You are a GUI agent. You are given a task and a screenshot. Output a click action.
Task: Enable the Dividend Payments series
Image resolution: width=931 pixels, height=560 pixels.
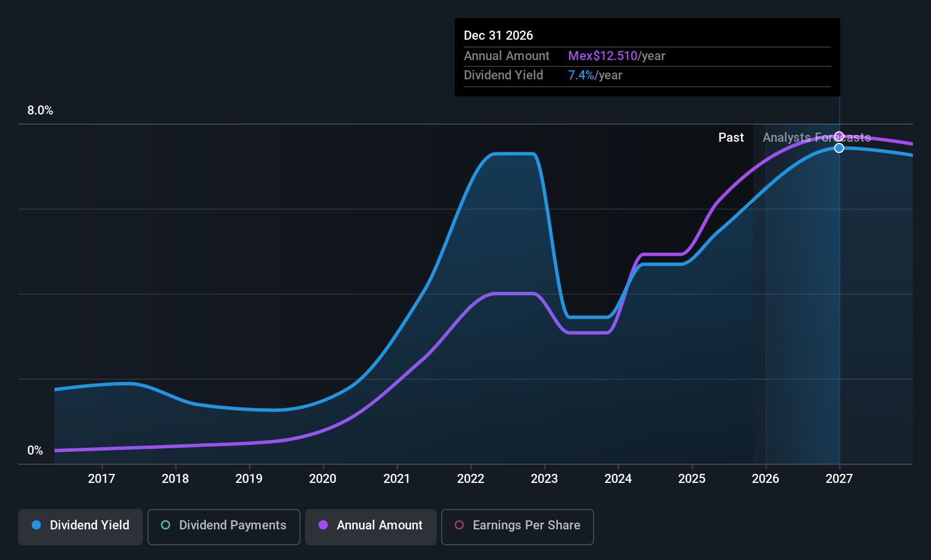224,527
